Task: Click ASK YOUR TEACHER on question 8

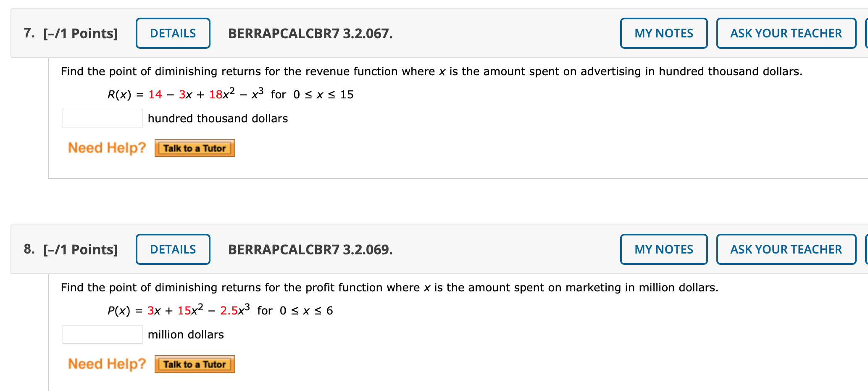Action: point(786,249)
